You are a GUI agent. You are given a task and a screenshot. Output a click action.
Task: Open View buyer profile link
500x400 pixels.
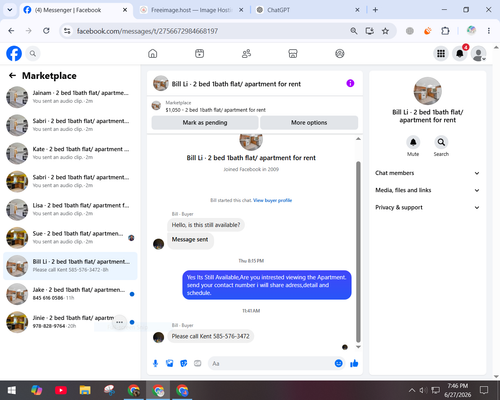click(272, 200)
